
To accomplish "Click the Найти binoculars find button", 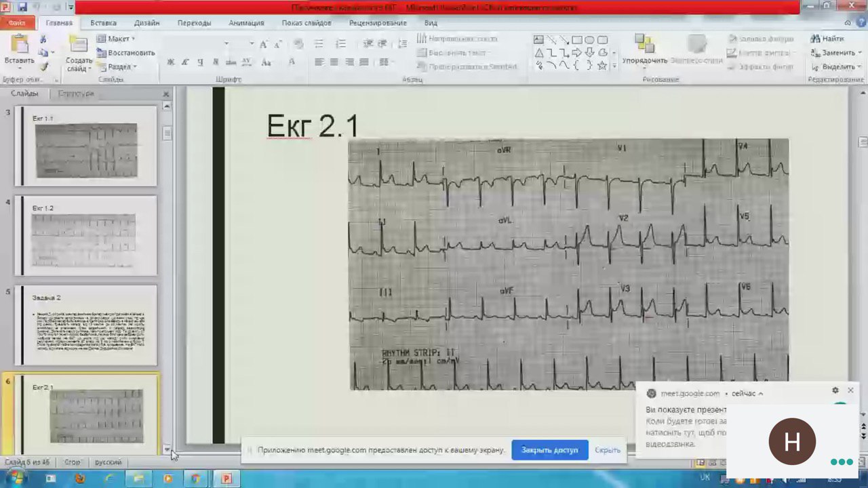I will [827, 39].
